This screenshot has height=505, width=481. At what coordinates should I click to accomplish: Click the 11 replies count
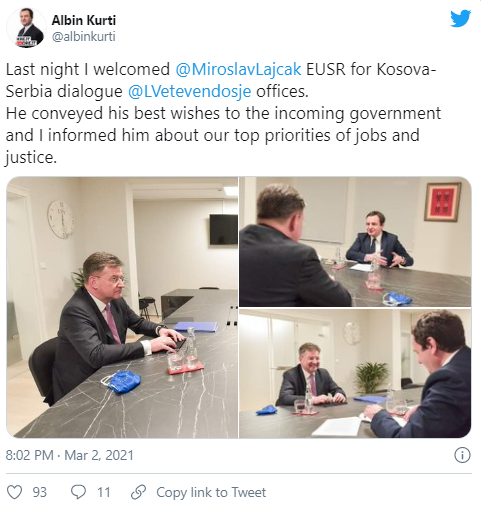coord(104,492)
